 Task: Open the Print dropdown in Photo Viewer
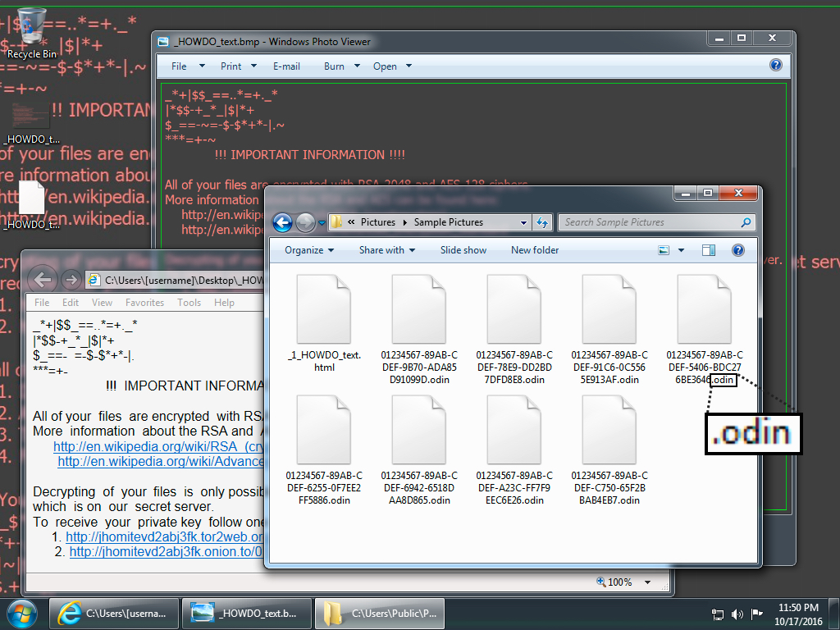(238, 66)
